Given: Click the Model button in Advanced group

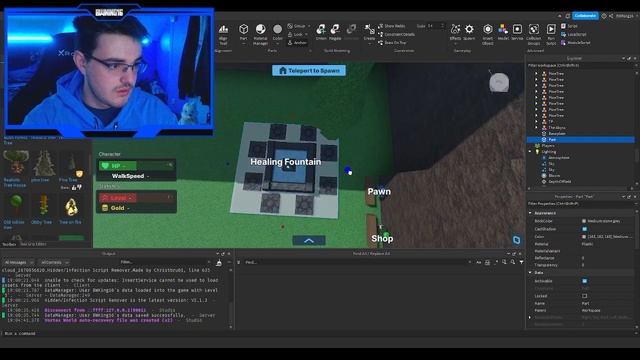Looking at the screenshot, I should [503, 32].
